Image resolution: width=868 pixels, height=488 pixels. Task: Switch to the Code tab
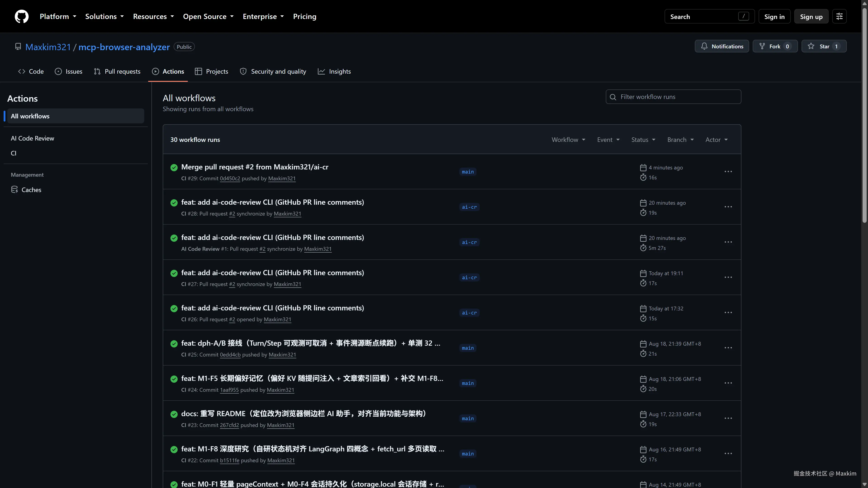(x=31, y=71)
